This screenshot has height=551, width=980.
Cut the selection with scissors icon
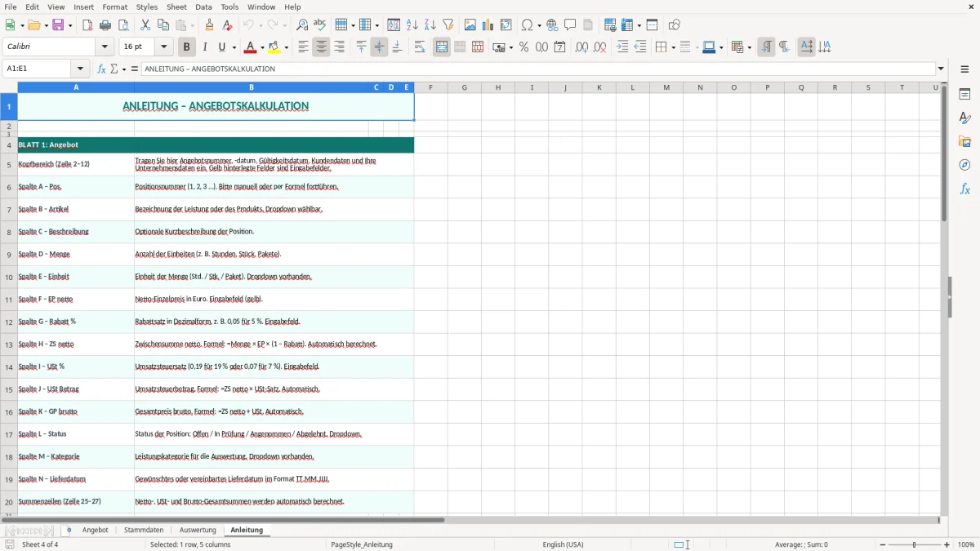tap(145, 25)
